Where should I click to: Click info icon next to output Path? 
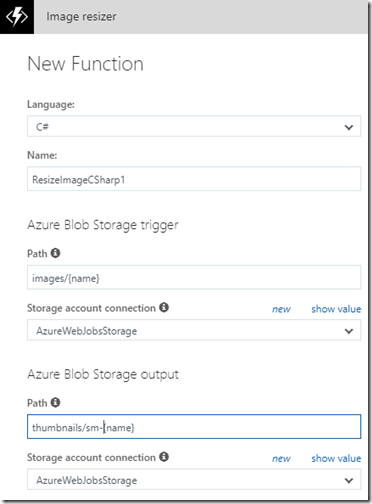point(55,402)
